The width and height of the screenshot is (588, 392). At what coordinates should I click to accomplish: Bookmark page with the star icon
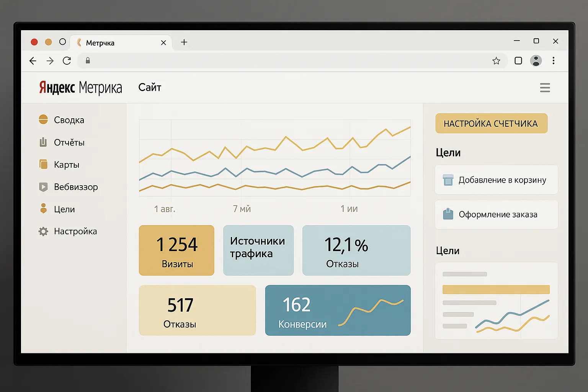pyautogui.click(x=496, y=60)
